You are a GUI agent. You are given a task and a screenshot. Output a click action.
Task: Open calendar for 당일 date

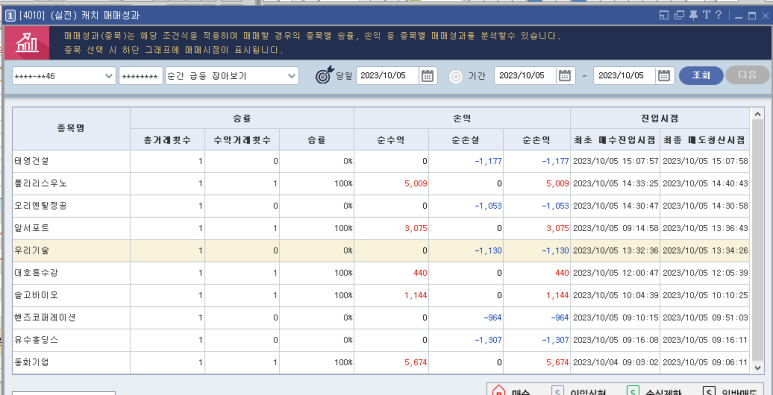(427, 75)
